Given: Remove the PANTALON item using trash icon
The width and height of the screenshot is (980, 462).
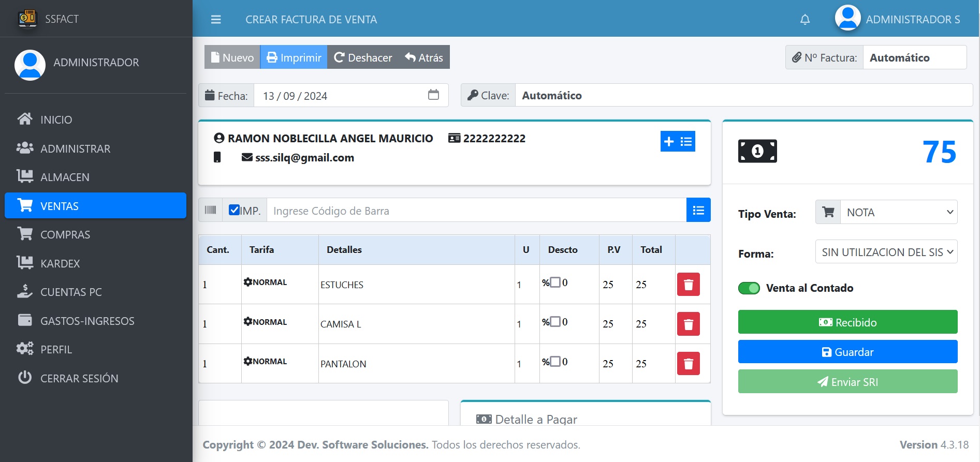Looking at the screenshot, I should click(688, 364).
